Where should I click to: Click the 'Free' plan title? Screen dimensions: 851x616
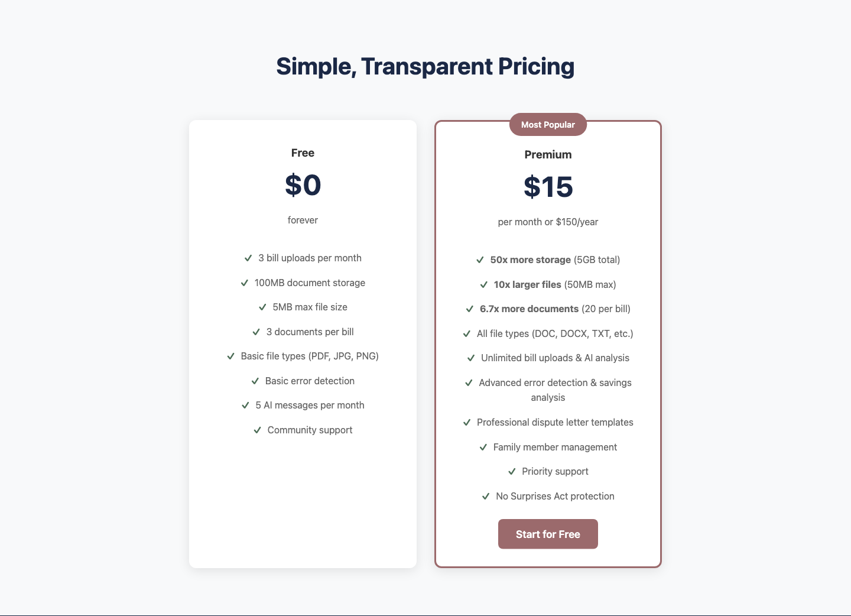(x=303, y=153)
